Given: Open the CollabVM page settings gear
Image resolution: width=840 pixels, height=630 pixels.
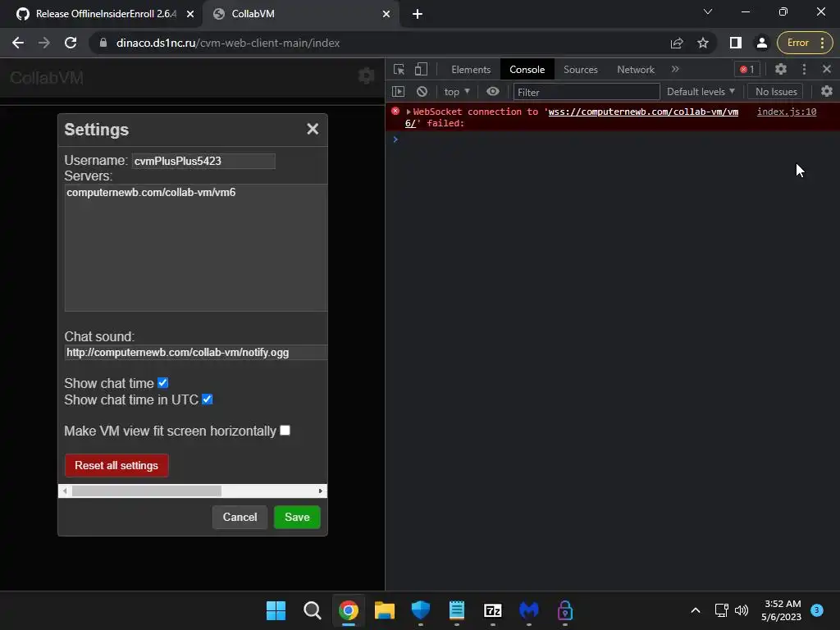Looking at the screenshot, I should [366, 76].
